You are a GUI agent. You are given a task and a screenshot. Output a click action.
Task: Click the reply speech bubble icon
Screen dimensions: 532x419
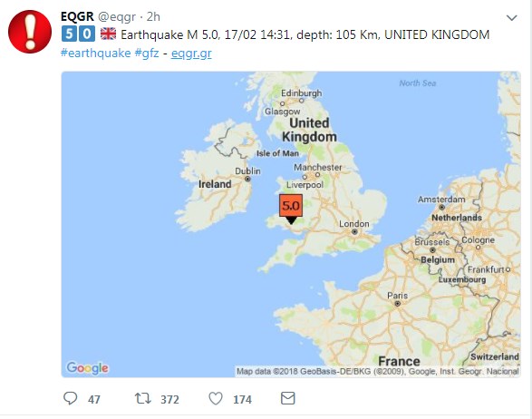click(x=70, y=398)
